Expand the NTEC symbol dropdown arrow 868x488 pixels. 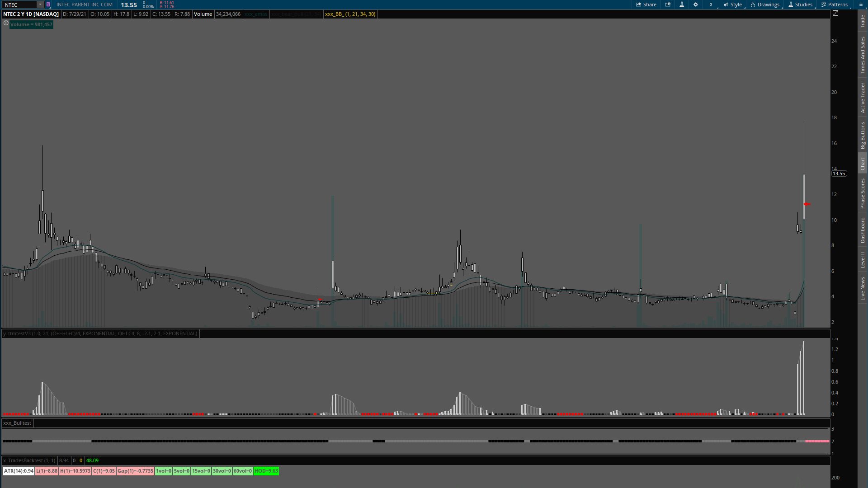click(40, 5)
